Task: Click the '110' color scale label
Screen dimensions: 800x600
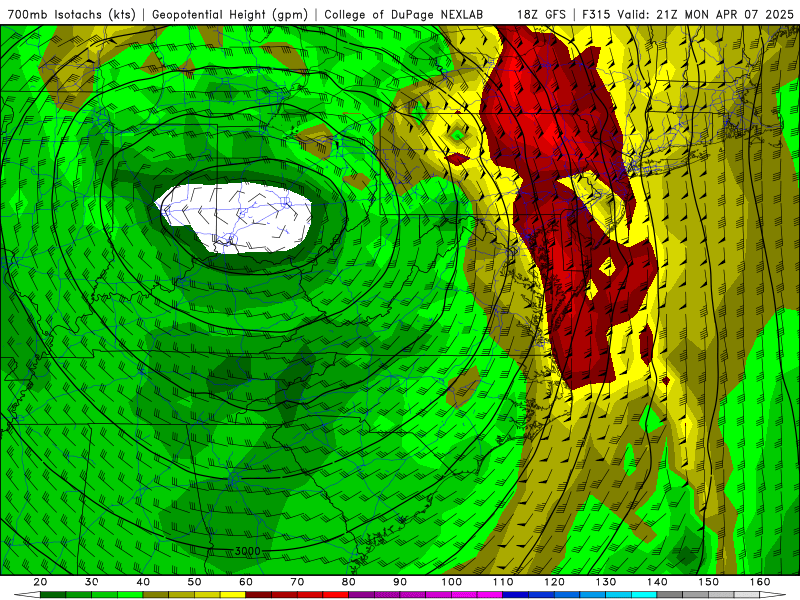Action: point(503,582)
